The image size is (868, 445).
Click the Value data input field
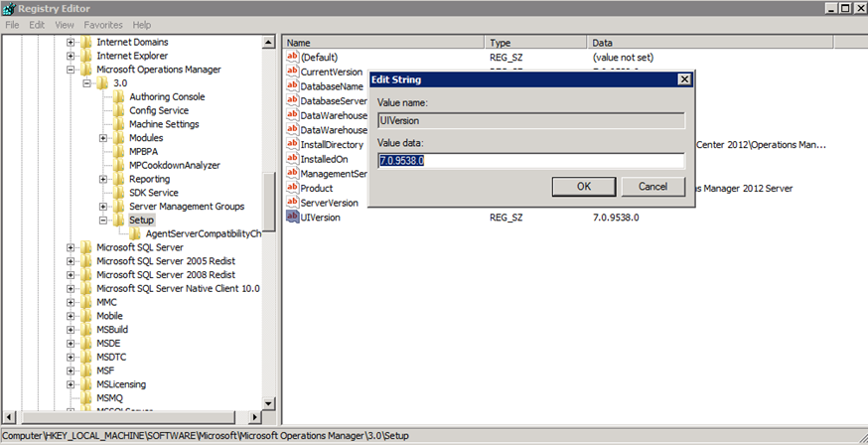[x=531, y=161]
